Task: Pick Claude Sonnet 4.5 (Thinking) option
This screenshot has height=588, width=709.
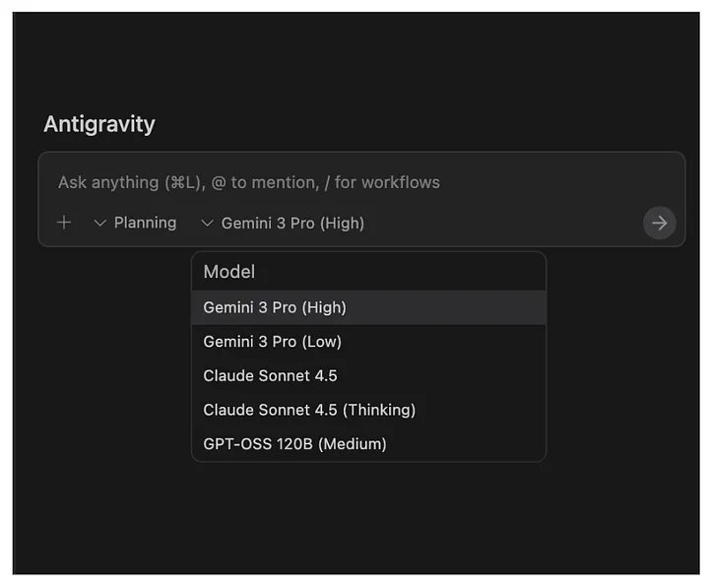Action: pos(309,410)
